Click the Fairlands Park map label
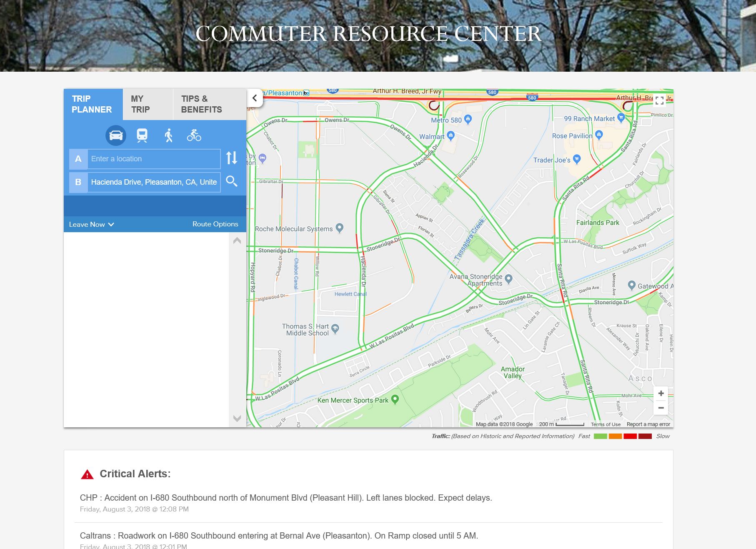The width and height of the screenshot is (756, 549). [598, 223]
